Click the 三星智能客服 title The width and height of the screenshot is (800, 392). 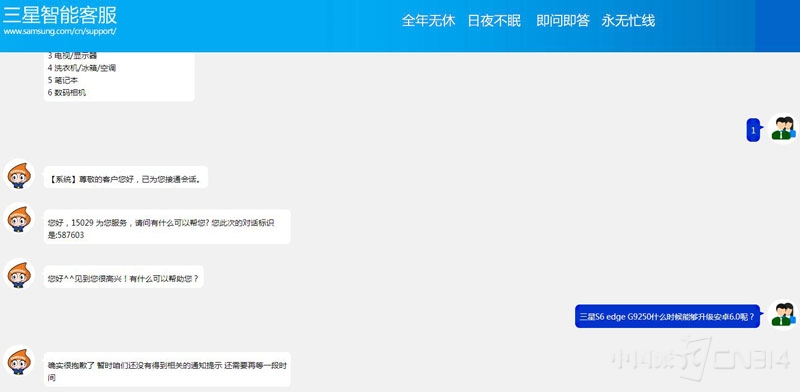60,14
